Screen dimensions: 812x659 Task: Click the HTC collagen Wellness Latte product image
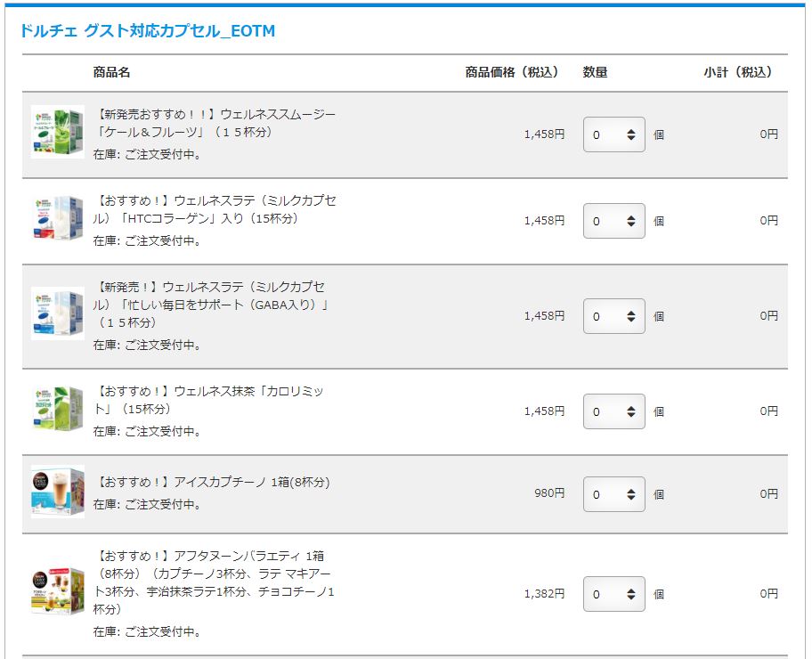click(58, 218)
